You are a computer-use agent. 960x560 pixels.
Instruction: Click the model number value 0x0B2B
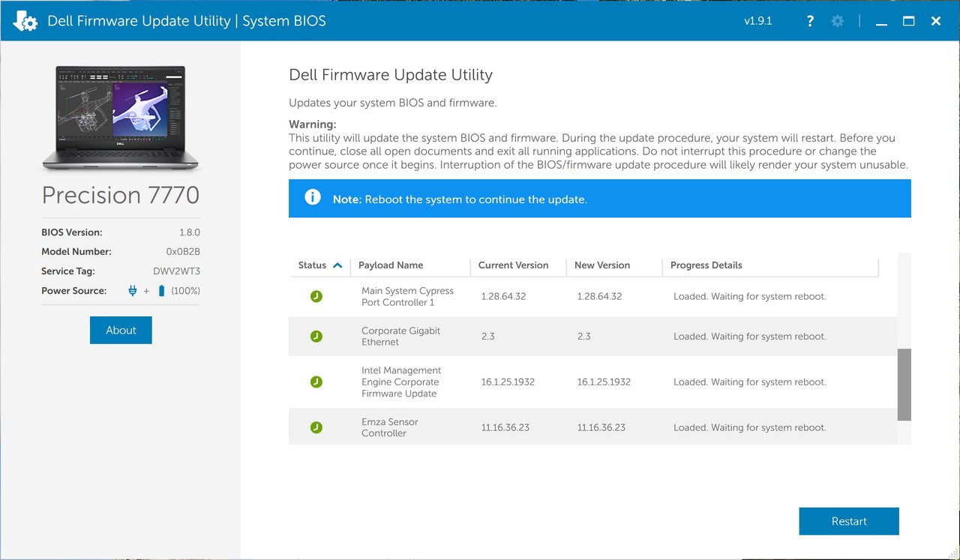coord(183,252)
